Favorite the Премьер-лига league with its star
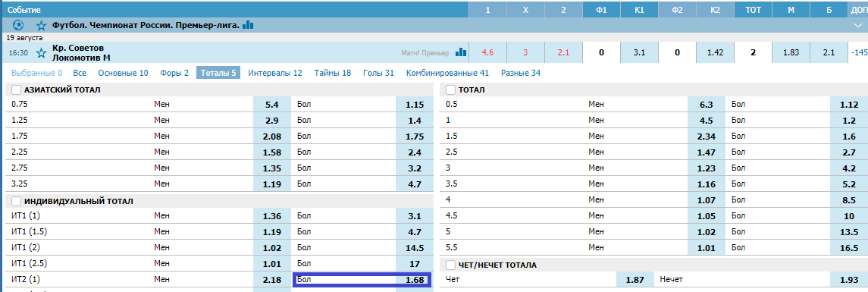The height and width of the screenshot is (292, 868). (x=41, y=25)
